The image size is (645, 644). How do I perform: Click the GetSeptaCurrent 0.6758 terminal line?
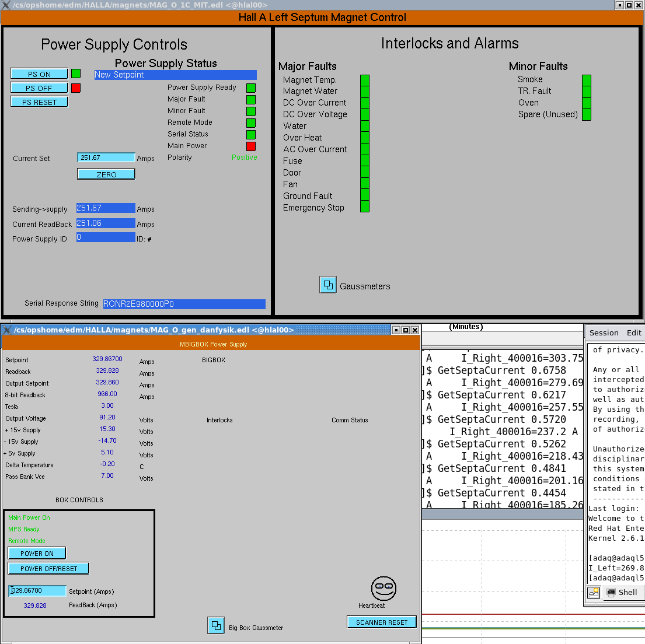(x=501, y=370)
